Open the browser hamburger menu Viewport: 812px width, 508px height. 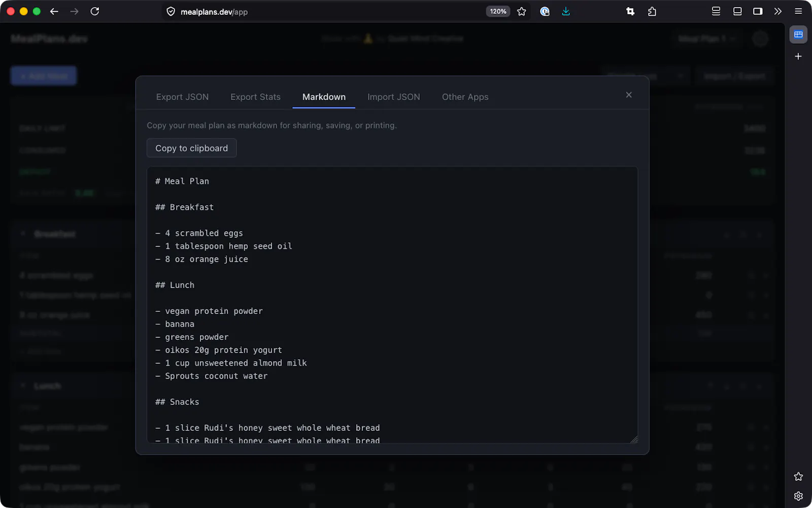pos(798,11)
